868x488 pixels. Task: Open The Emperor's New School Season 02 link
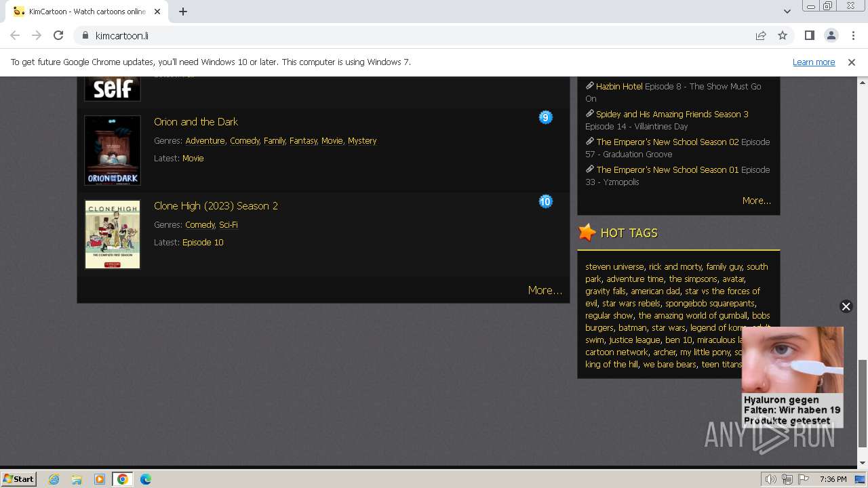point(668,142)
